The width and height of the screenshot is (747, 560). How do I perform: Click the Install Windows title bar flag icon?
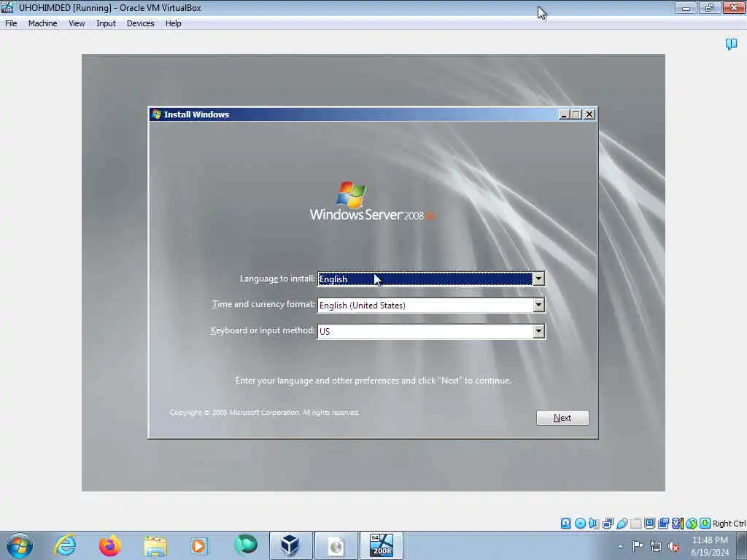click(x=156, y=114)
